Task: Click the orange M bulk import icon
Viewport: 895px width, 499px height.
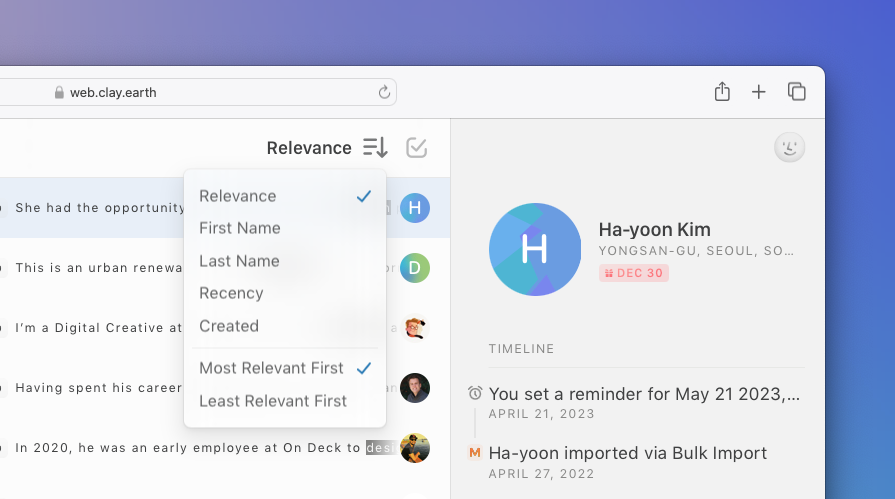Action: click(x=475, y=453)
